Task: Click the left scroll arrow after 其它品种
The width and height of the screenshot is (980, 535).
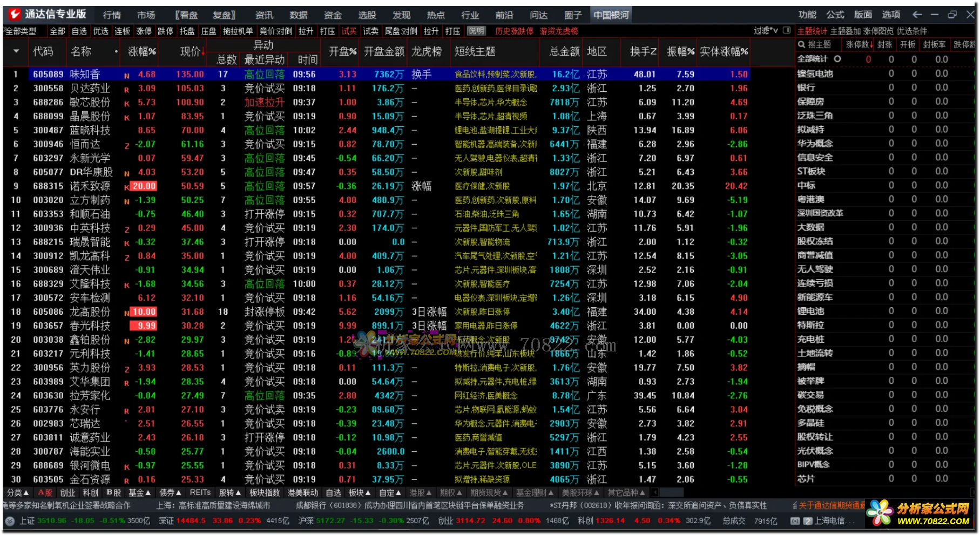Action: tap(655, 492)
